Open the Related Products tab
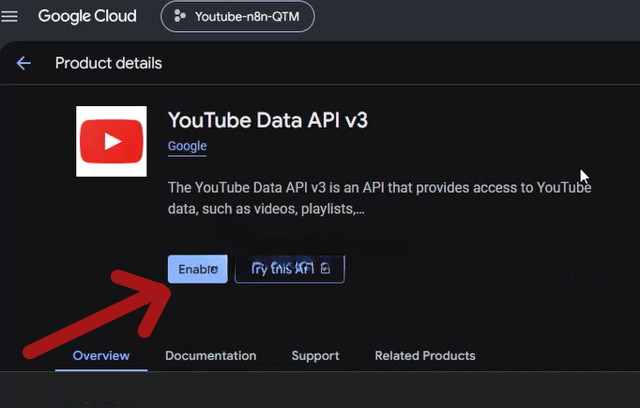The height and width of the screenshot is (408, 640). [425, 356]
